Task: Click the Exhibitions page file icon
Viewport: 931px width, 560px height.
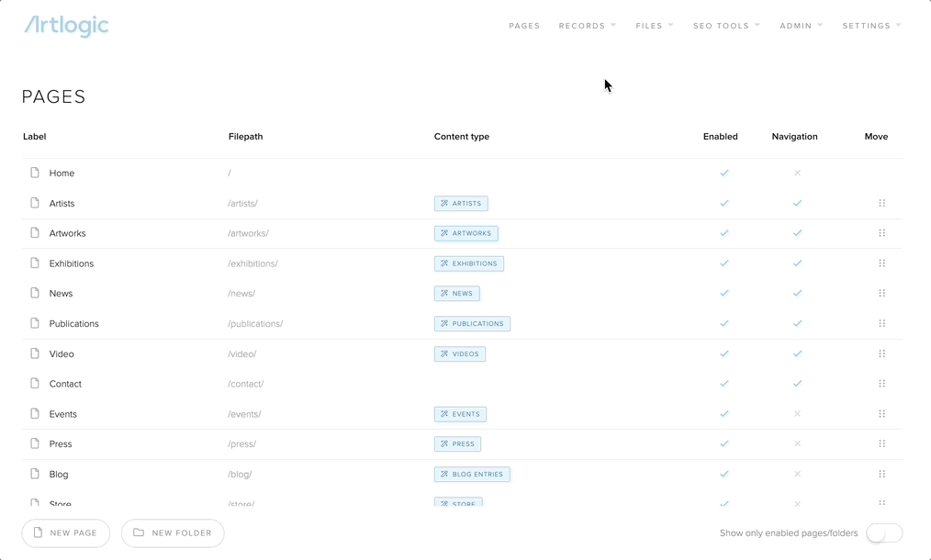Action: (x=35, y=263)
